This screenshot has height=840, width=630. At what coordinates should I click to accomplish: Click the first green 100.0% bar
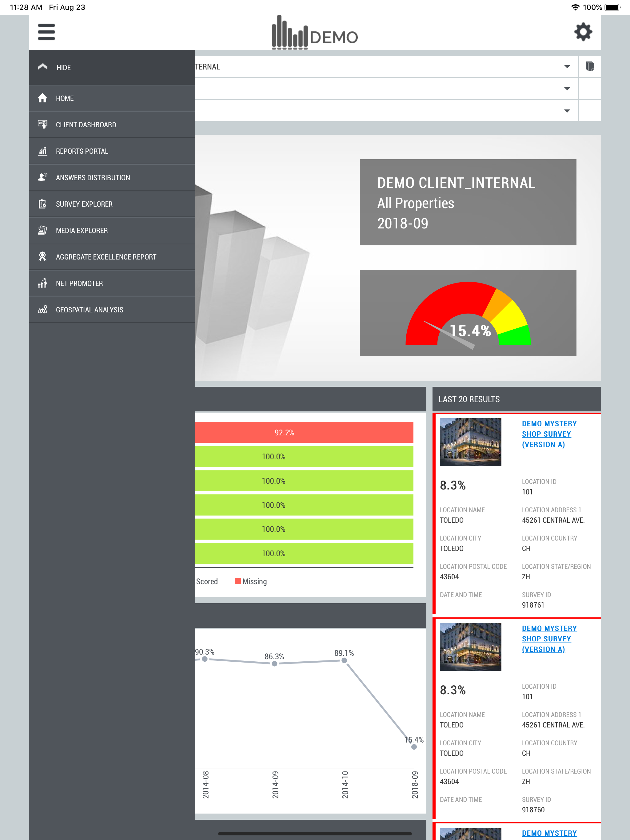pos(304,457)
